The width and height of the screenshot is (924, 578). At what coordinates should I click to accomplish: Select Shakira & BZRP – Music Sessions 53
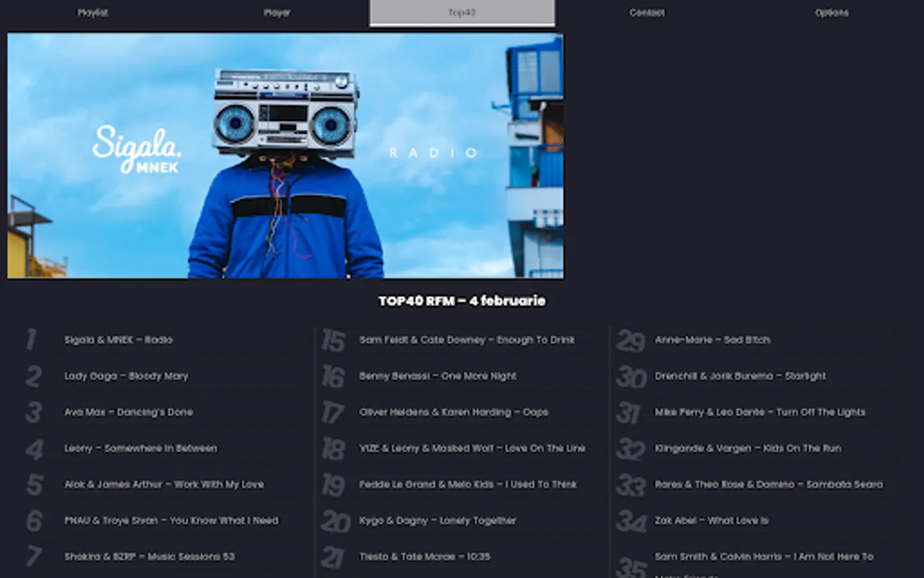150,556
